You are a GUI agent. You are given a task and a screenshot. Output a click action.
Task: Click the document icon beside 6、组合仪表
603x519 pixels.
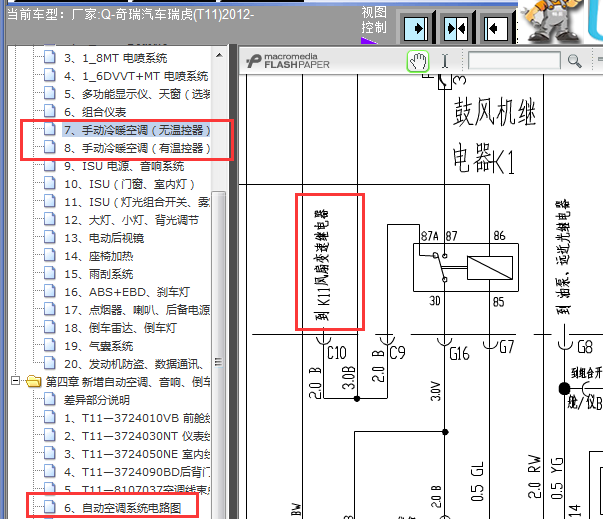[50, 111]
